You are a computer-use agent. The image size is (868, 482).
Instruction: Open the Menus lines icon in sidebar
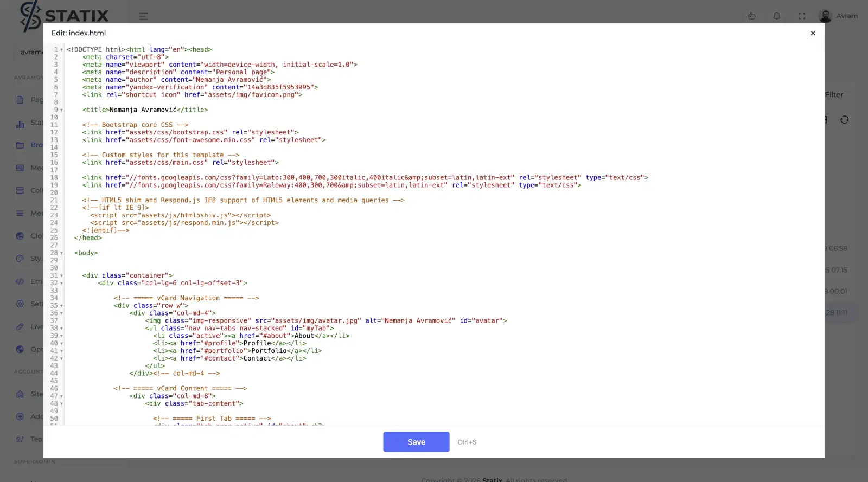tap(20, 214)
